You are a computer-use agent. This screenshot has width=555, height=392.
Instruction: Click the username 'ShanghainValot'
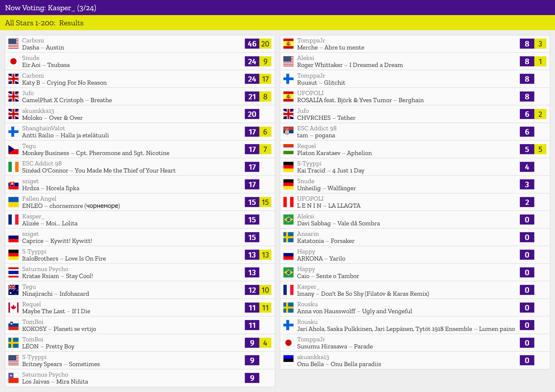43,128
